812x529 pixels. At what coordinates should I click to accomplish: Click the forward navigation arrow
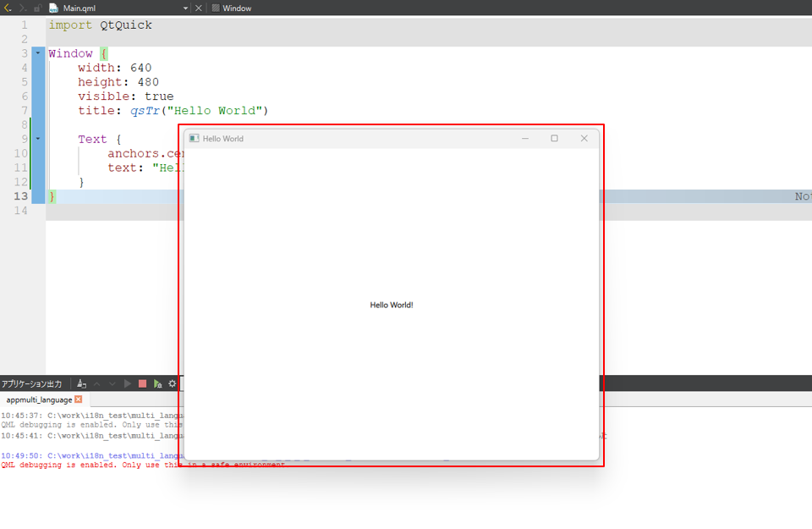22,8
